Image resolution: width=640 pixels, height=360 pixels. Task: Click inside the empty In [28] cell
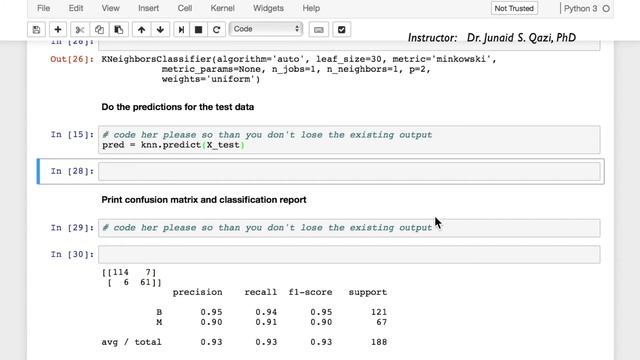click(349, 171)
